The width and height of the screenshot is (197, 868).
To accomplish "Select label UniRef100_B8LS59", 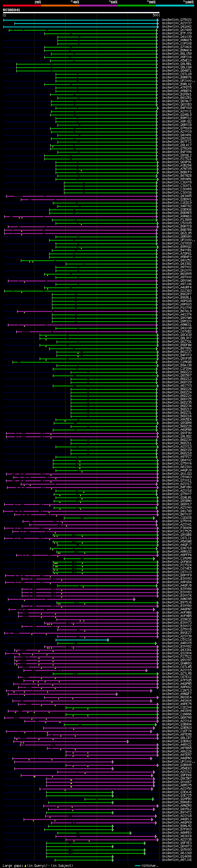I will coord(177,54).
